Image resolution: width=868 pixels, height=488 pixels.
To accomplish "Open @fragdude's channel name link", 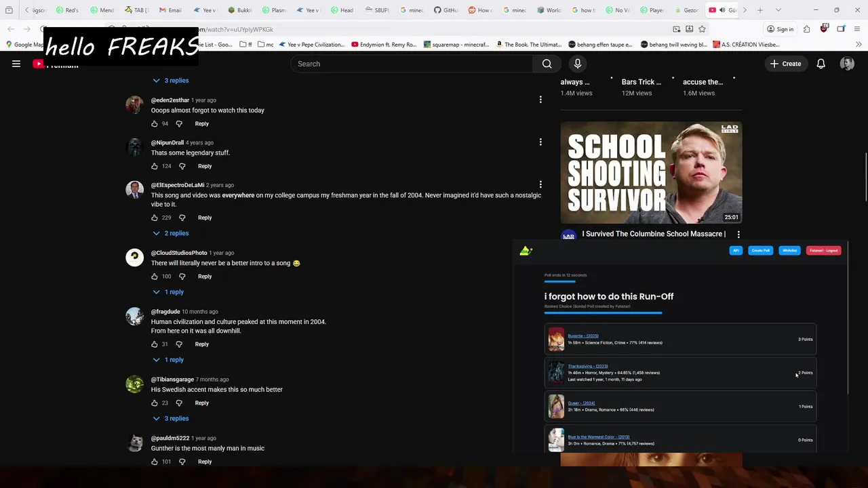I will click(x=165, y=312).
